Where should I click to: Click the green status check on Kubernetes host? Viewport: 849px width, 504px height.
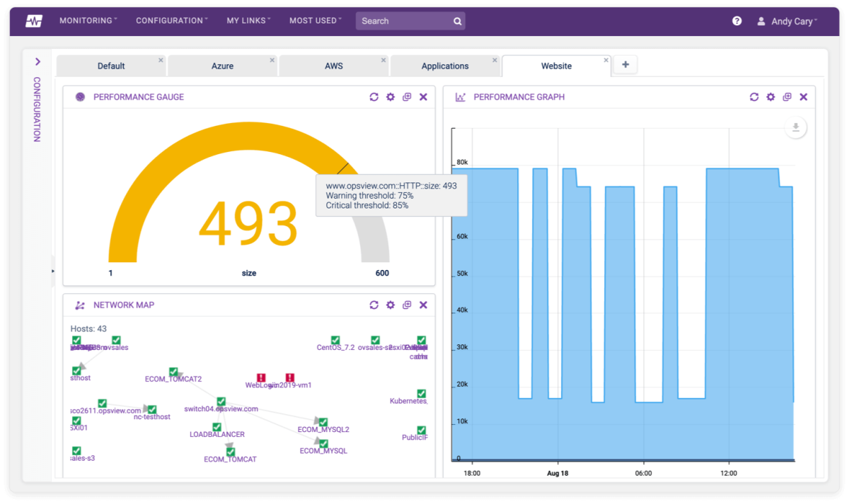pyautogui.click(x=421, y=394)
